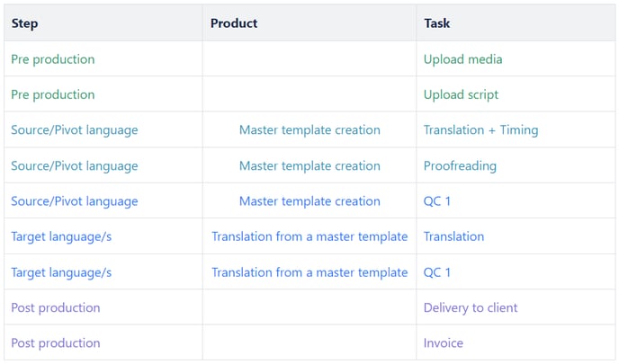Select the Delivery to client task

pyautogui.click(x=471, y=307)
